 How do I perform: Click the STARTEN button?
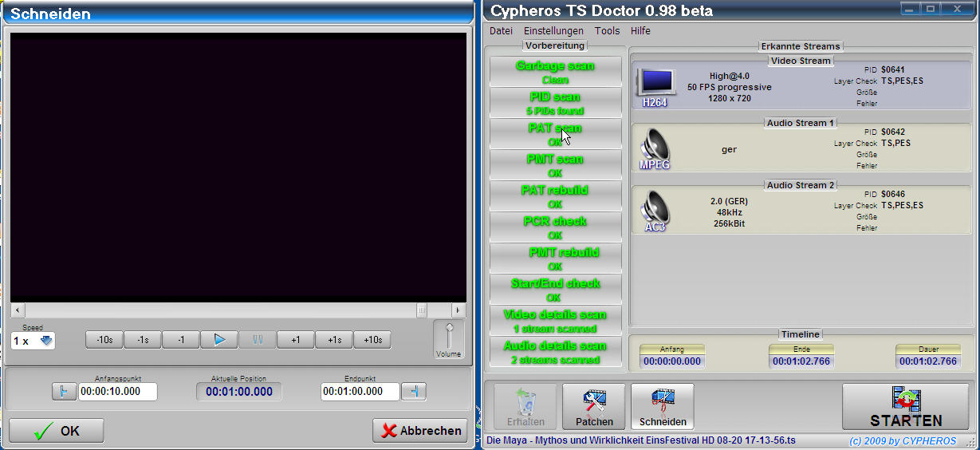point(906,407)
